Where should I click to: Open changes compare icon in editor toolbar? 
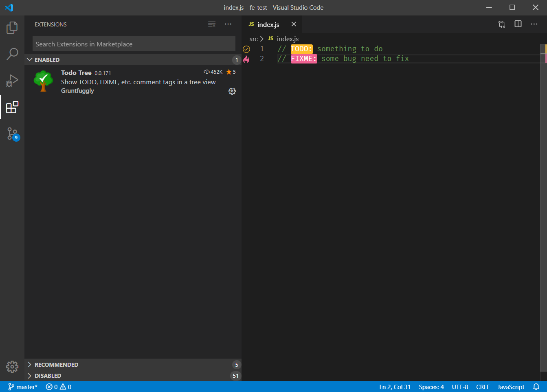(502, 24)
